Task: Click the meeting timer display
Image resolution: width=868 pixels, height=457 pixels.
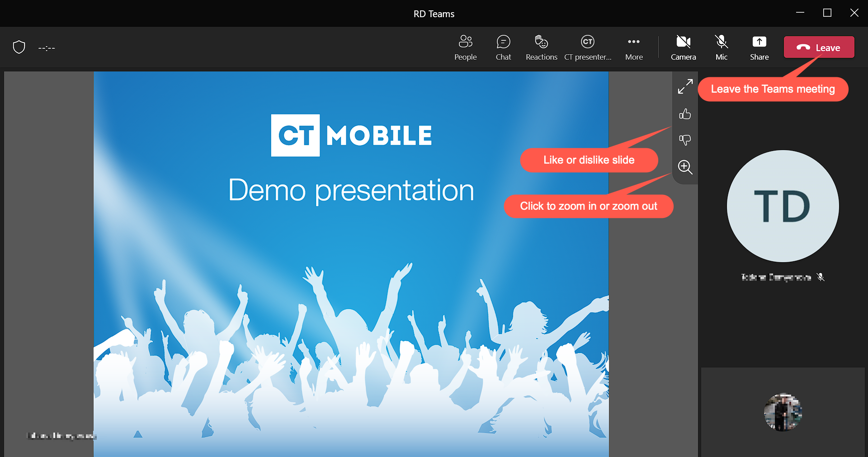Action: tap(47, 47)
